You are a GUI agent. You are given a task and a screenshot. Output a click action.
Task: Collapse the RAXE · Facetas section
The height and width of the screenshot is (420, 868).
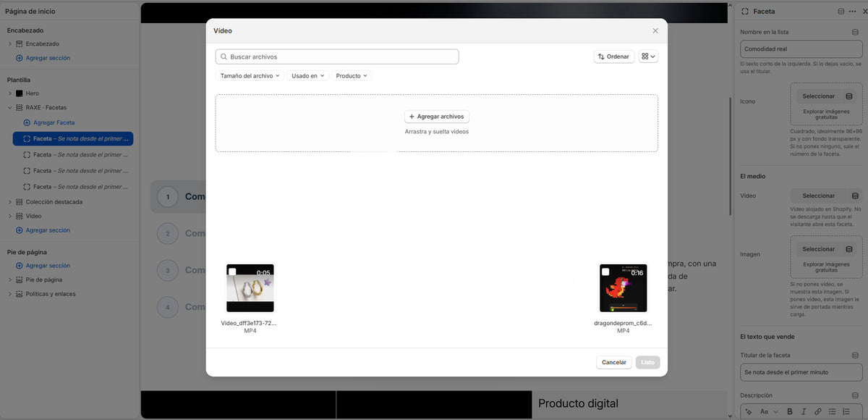(10, 107)
